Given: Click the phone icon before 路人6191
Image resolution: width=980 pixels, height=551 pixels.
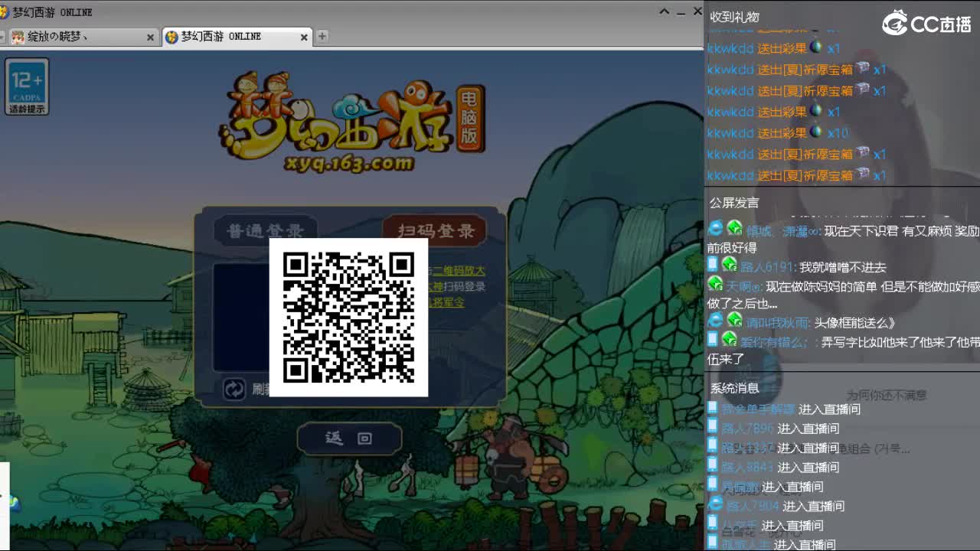Looking at the screenshot, I should click(713, 265).
